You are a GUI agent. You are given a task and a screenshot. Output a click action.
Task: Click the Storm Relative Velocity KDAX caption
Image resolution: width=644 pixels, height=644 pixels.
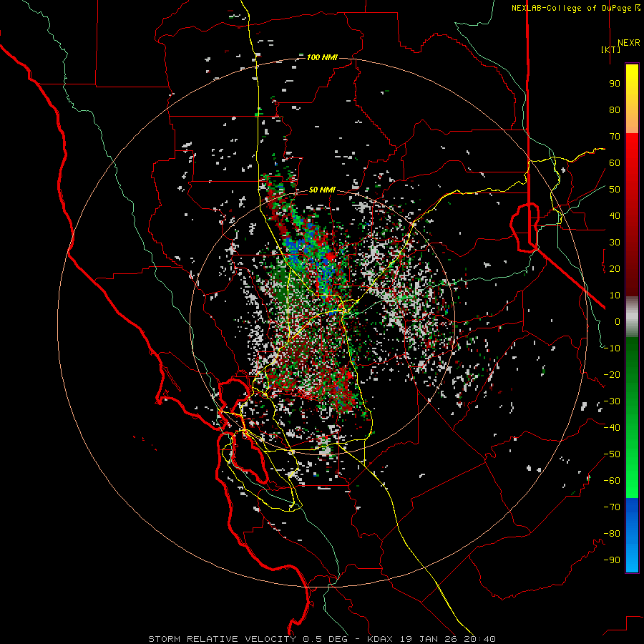tap(322, 639)
